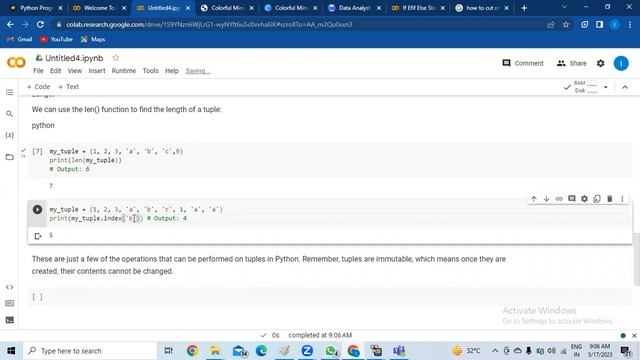Open Task View on the taskbar
640x360 pixels.
click(168, 351)
